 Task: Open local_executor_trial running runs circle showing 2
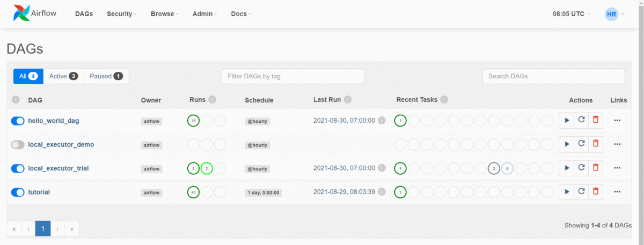207,168
